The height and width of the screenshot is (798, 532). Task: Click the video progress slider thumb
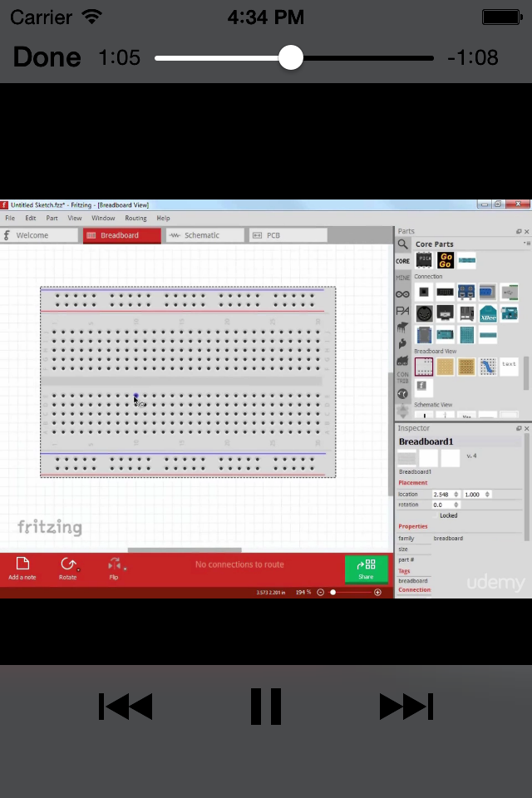pyautogui.click(x=291, y=57)
